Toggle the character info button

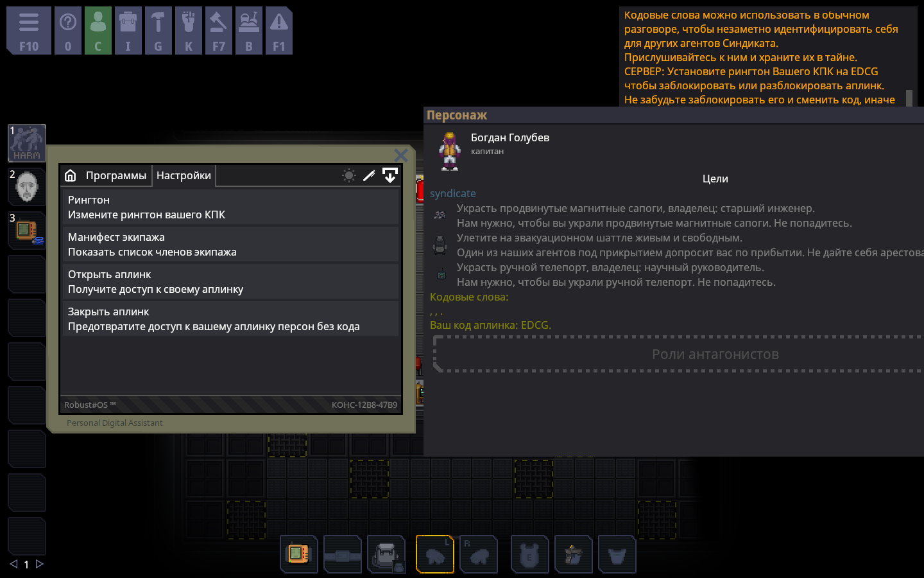(x=98, y=31)
